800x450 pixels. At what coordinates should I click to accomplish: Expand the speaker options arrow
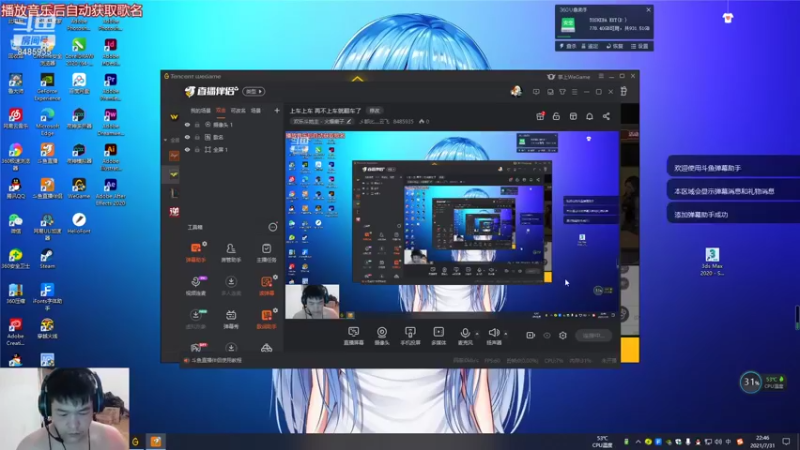click(x=506, y=334)
